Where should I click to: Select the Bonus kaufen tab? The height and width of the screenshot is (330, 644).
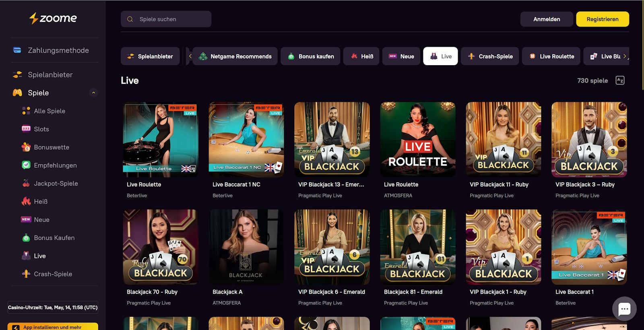[x=310, y=56]
